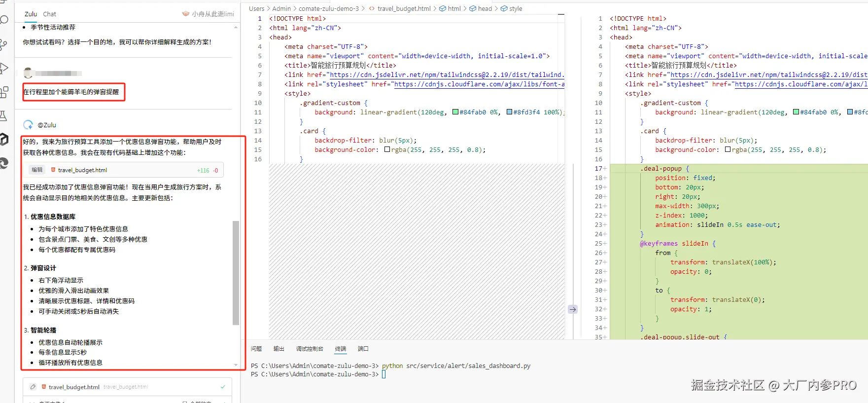
Task: Open the comate-zulu-demo-3 breadcrumb segment
Action: (x=329, y=8)
